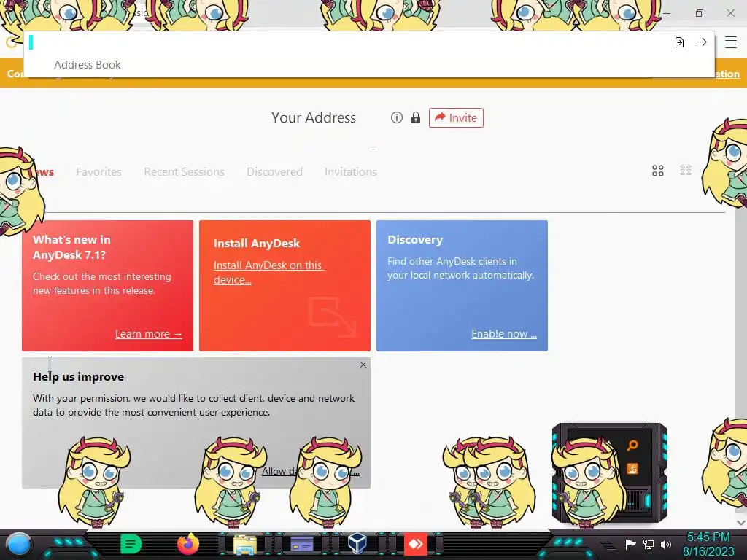Click the orange search icon in popup

(632, 446)
